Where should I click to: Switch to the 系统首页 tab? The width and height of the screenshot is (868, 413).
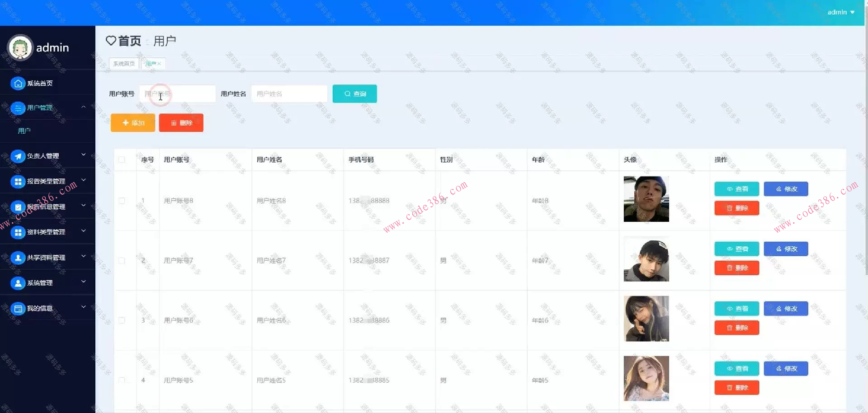pyautogui.click(x=124, y=64)
